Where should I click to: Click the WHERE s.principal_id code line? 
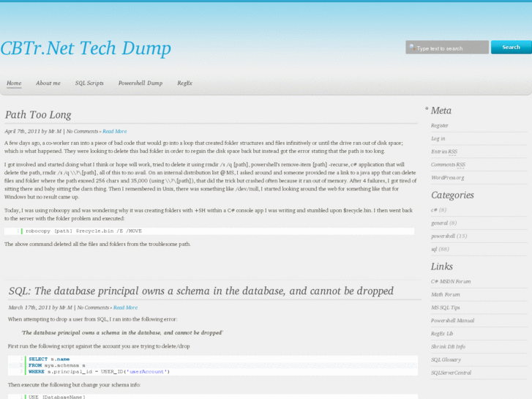click(x=99, y=372)
